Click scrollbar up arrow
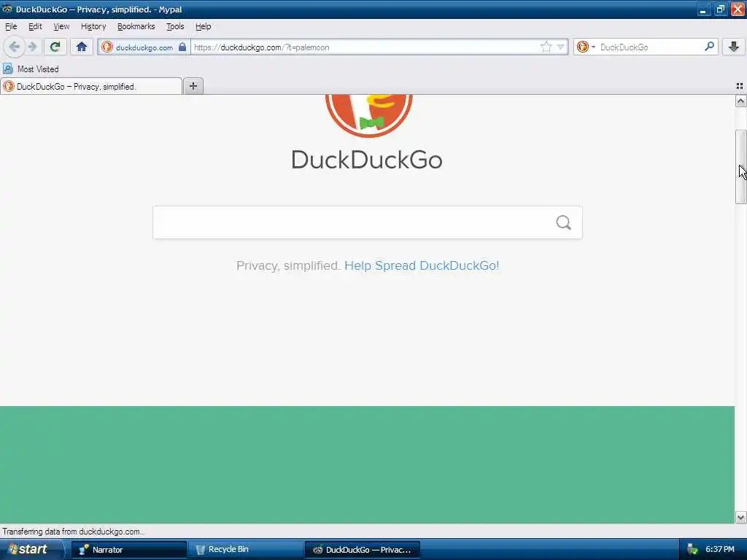The width and height of the screenshot is (747, 560). click(x=740, y=101)
